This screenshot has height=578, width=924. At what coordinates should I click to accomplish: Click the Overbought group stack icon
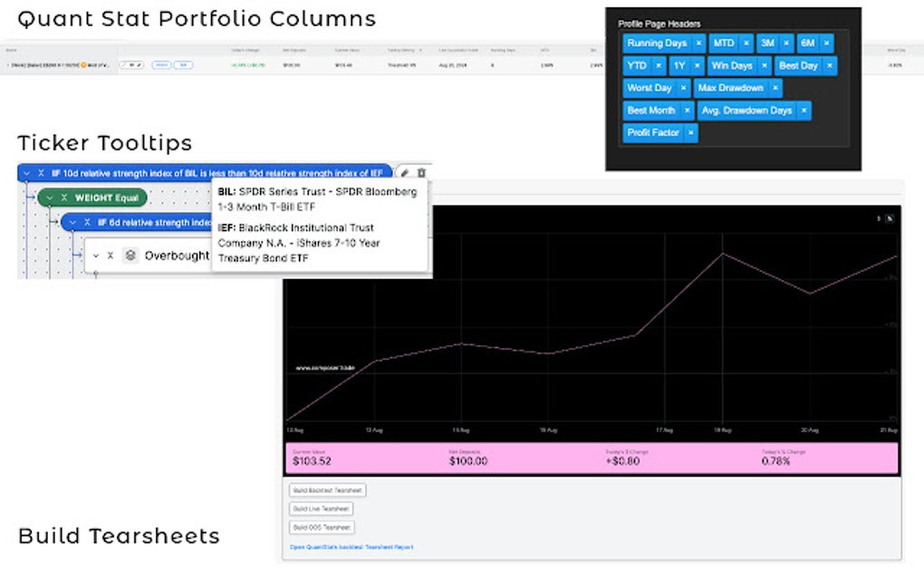pos(130,255)
